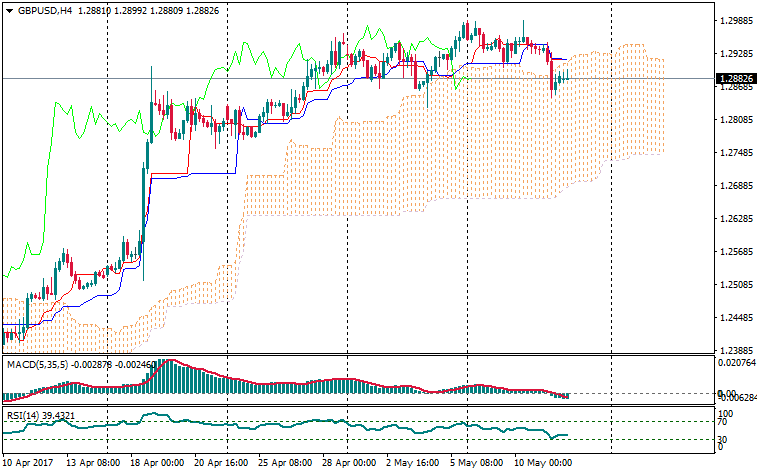Click the 1.27485 price axis level
Viewport: 757px width, 474px height.
(x=735, y=153)
